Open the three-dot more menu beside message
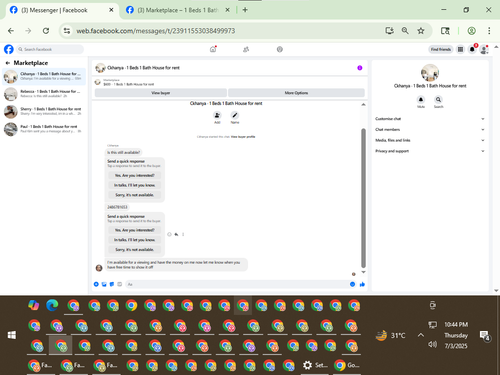 (183, 234)
